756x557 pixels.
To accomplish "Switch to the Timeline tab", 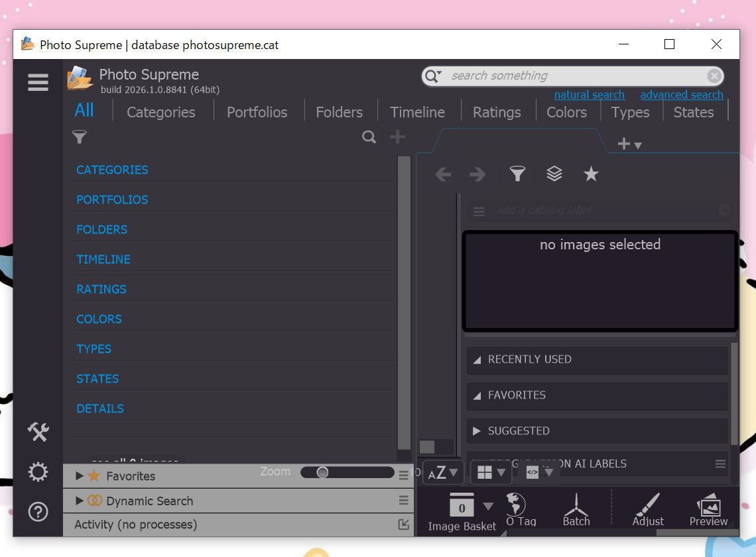I will tap(417, 112).
